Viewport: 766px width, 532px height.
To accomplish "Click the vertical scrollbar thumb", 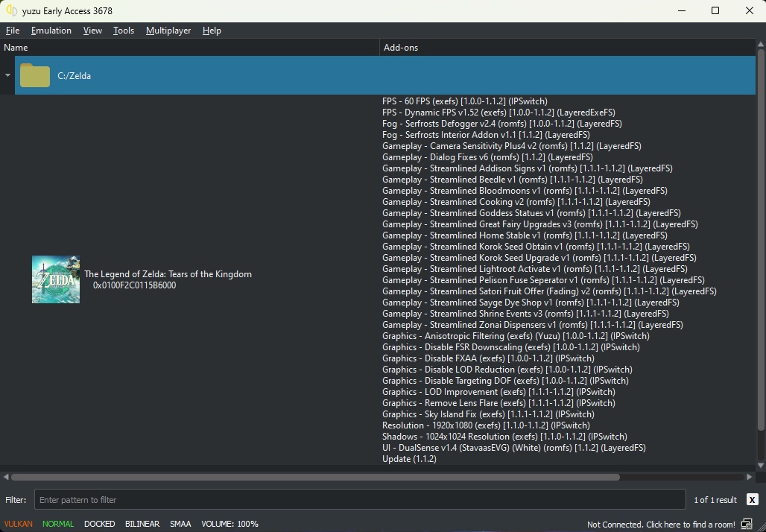I will 761,239.
